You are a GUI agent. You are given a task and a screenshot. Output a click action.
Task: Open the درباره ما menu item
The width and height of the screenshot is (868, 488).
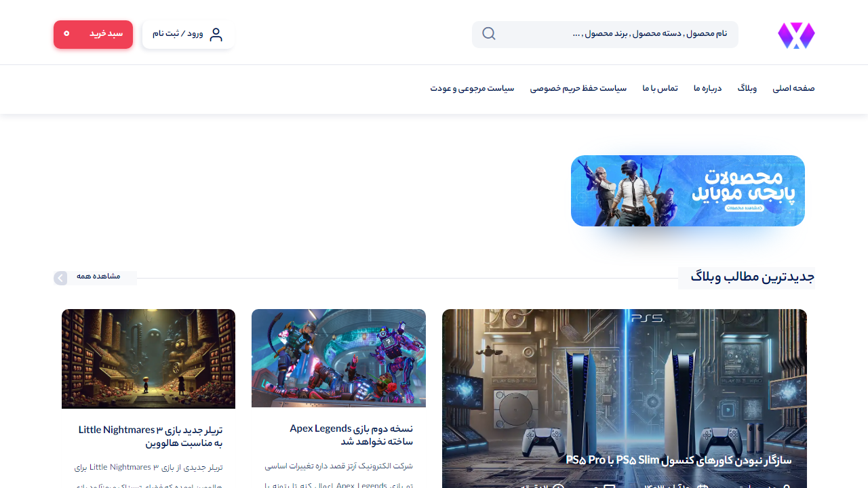707,89
